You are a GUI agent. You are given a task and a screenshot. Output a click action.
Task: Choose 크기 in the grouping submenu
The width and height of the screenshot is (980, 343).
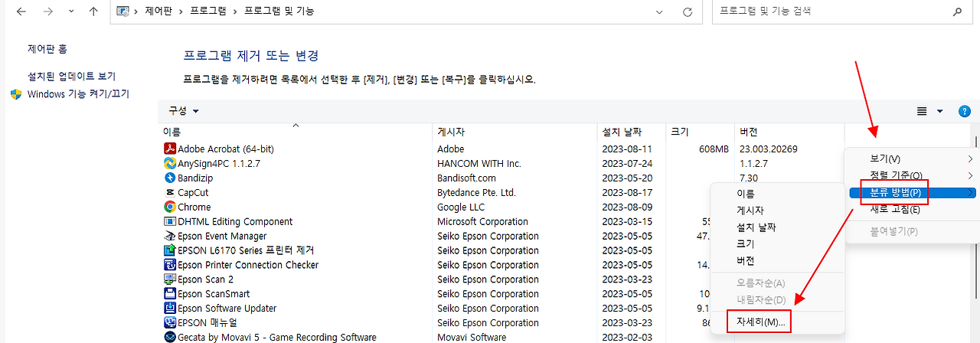pos(776,244)
